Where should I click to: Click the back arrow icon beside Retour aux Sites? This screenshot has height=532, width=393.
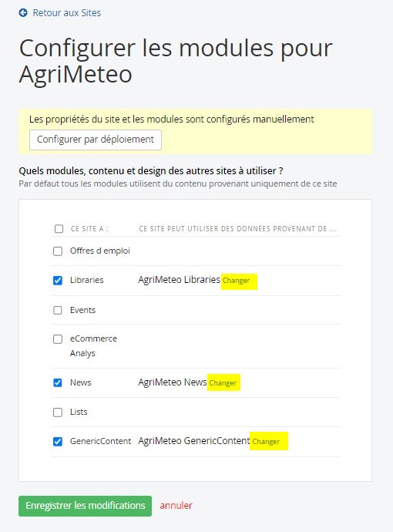23,13
